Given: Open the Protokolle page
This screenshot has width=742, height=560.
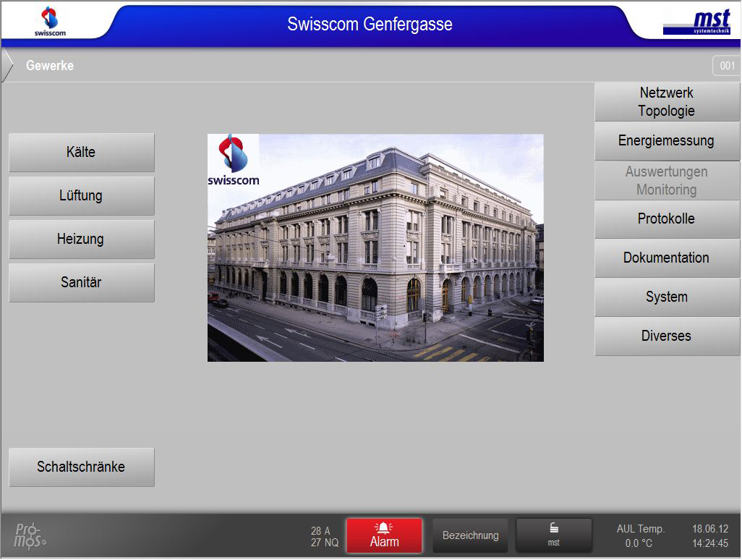Looking at the screenshot, I should (x=667, y=219).
